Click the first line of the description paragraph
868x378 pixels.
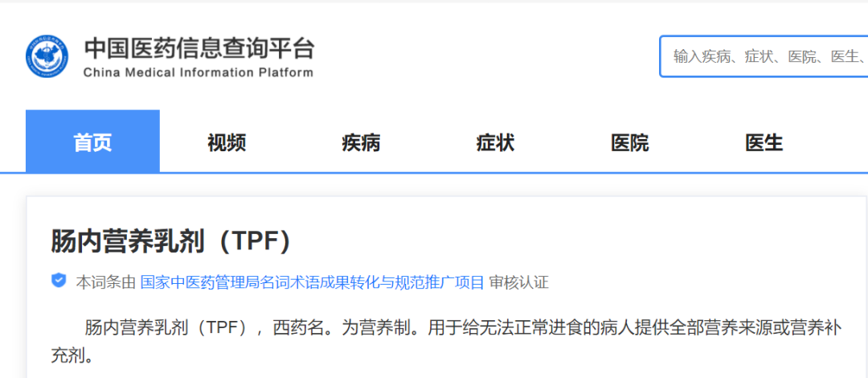tap(462, 328)
